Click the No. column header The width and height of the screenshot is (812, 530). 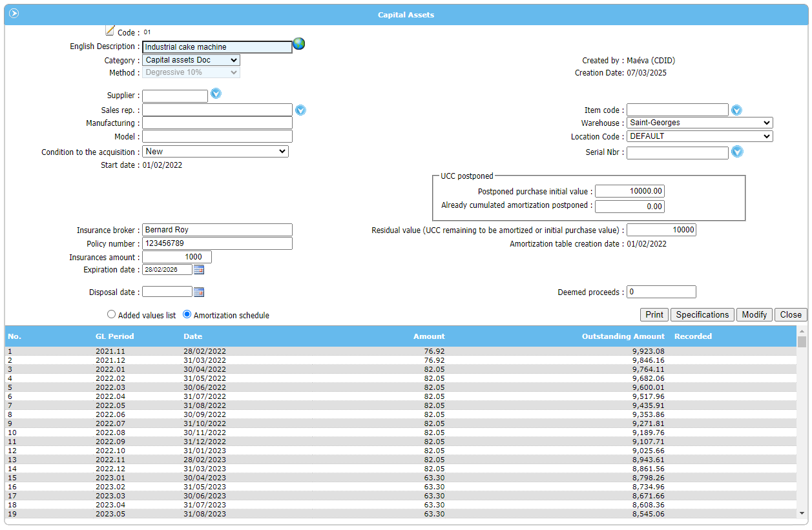tap(14, 336)
